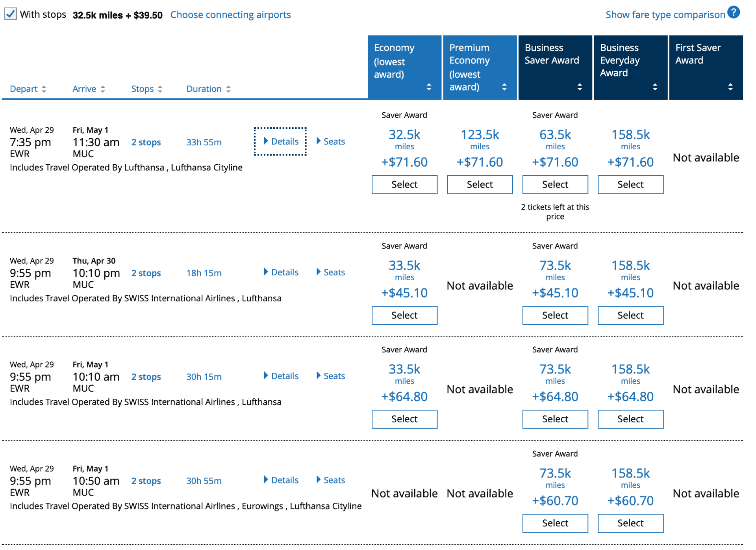Expand Seats for the 7:35 pm flight
Screen dimensions: 756x550
331,141
